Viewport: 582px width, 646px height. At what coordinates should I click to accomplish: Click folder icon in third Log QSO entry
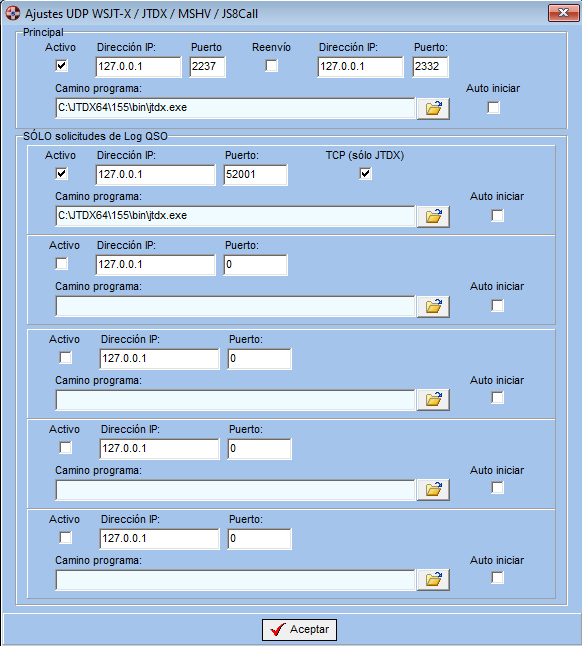pyautogui.click(x=433, y=400)
